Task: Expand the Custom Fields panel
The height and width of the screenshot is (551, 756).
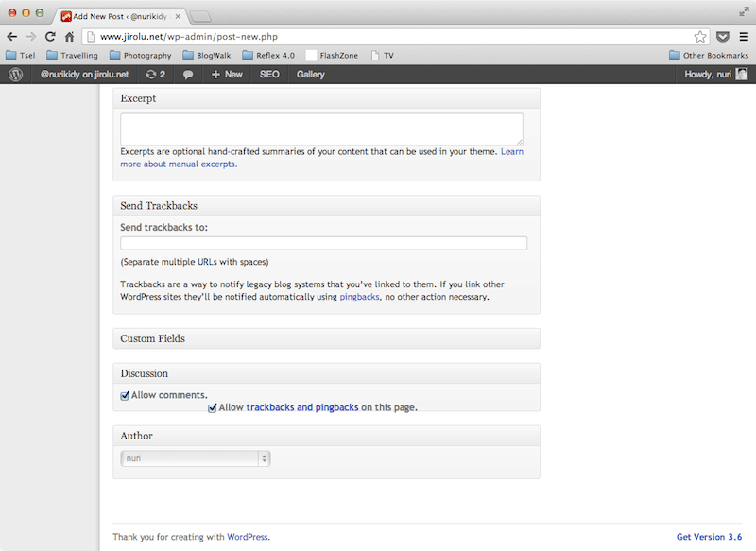Action: (x=326, y=338)
